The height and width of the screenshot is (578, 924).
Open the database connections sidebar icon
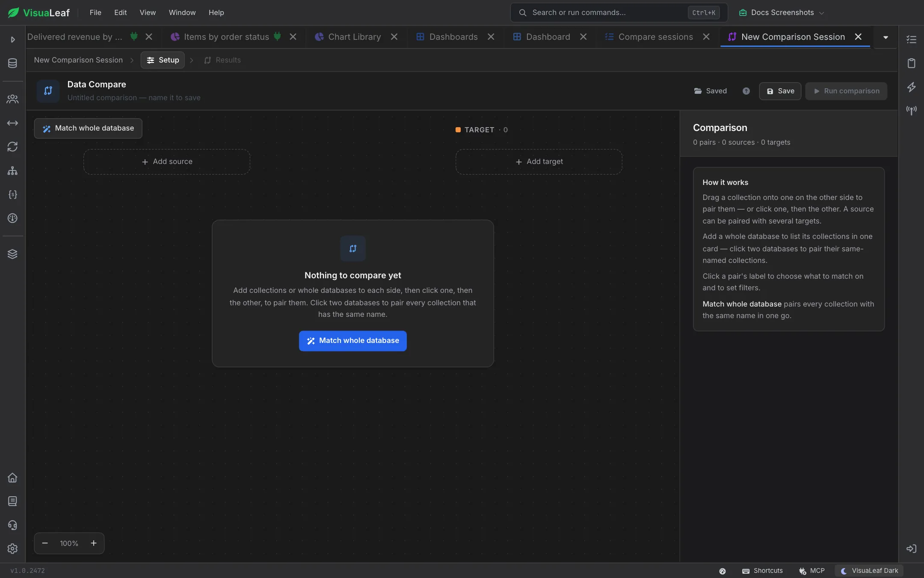(x=12, y=63)
